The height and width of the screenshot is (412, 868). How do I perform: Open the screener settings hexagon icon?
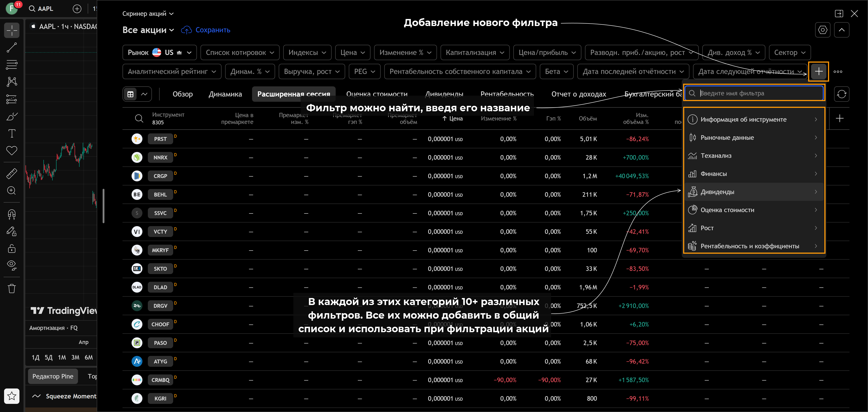pyautogui.click(x=823, y=30)
